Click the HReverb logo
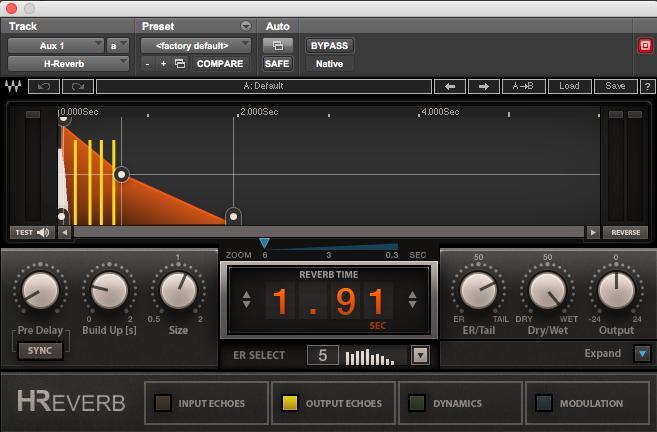 coord(72,402)
